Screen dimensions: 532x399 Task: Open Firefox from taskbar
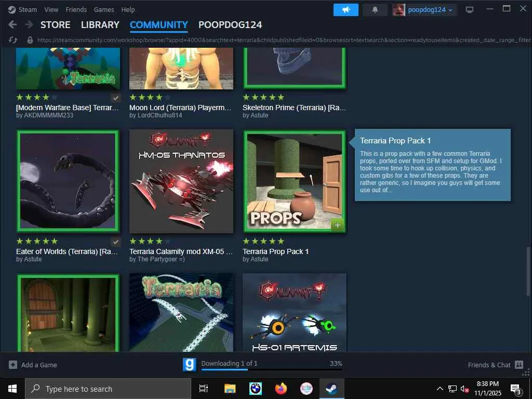point(281,389)
